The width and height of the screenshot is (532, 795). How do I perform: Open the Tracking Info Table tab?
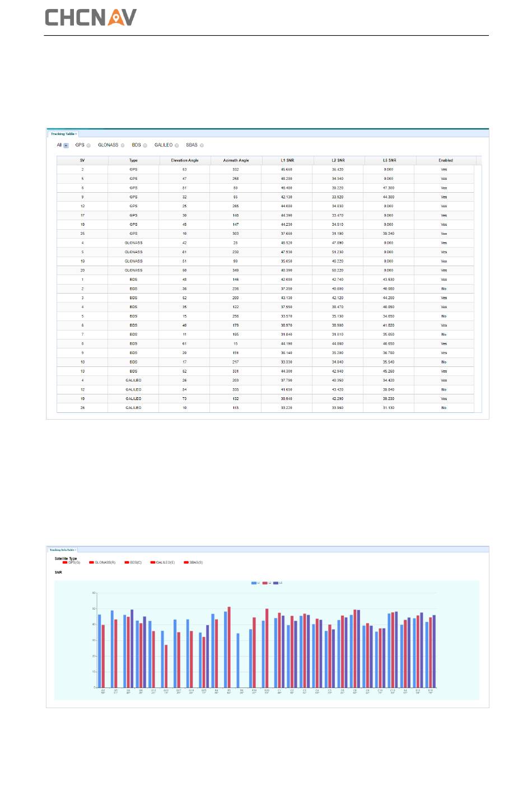[x=62, y=550]
